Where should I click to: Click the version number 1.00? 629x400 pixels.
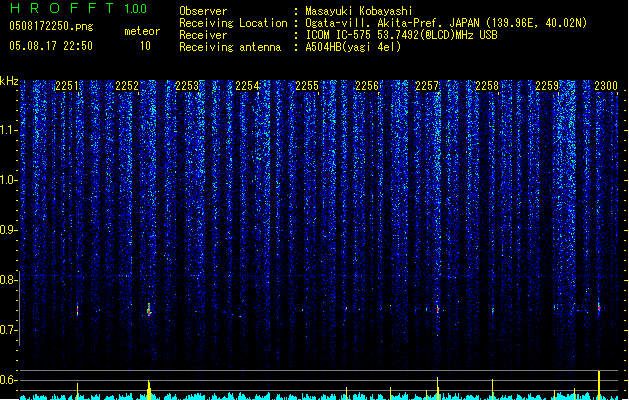pyautogui.click(x=135, y=9)
